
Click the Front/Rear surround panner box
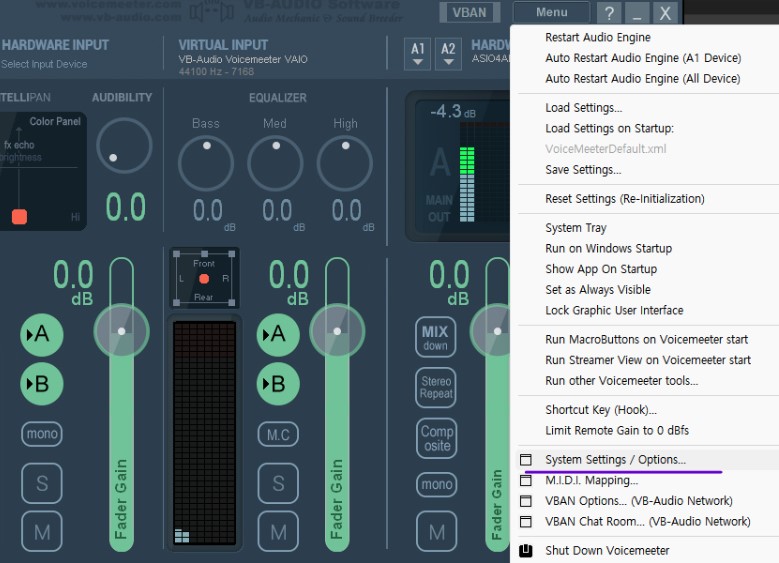[204, 278]
